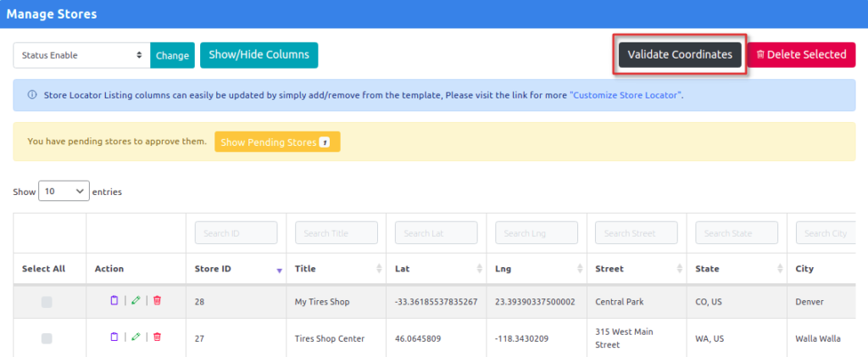Click latitude value 46.0645809
Viewport: 868px width, 357px height.
(418, 338)
